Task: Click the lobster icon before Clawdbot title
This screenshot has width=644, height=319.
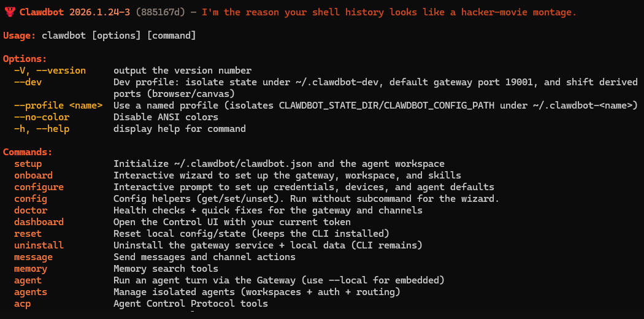Action: 9,12
